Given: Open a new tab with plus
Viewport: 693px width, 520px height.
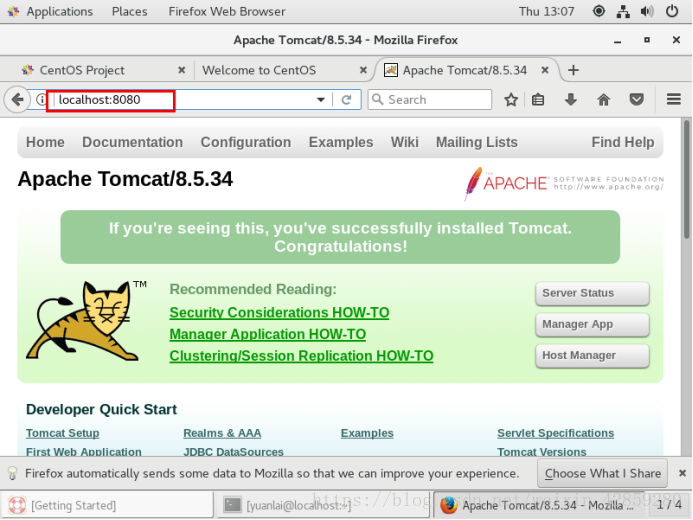Looking at the screenshot, I should click(573, 70).
